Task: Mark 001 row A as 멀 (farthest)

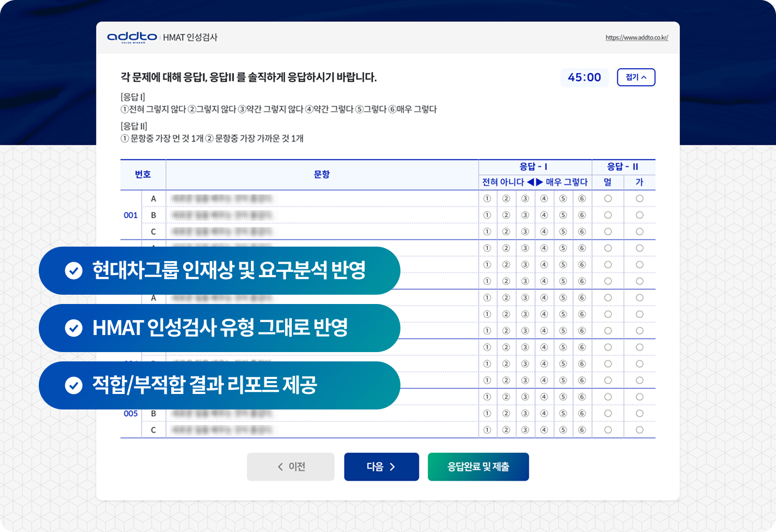Action: 608,199
